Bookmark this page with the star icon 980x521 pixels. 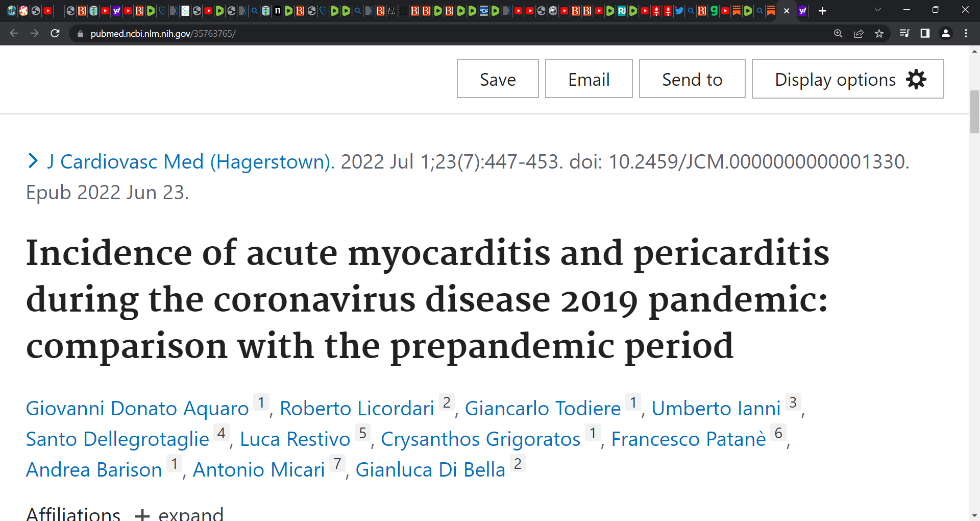coord(879,33)
